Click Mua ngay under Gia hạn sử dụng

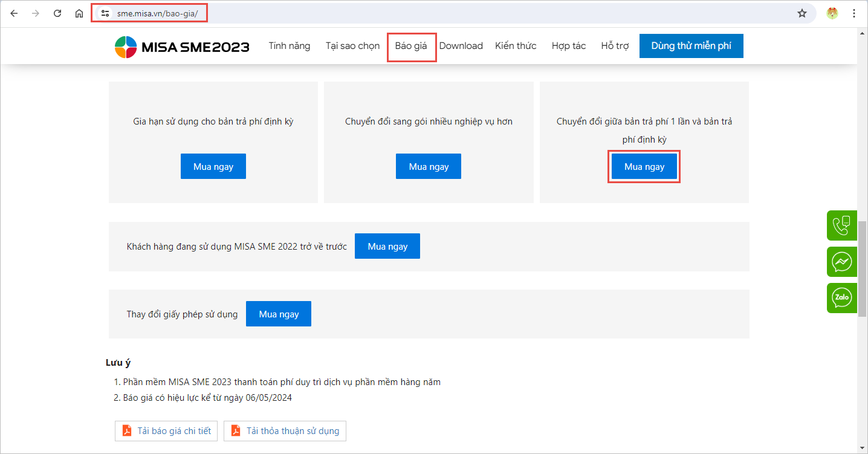pos(213,166)
